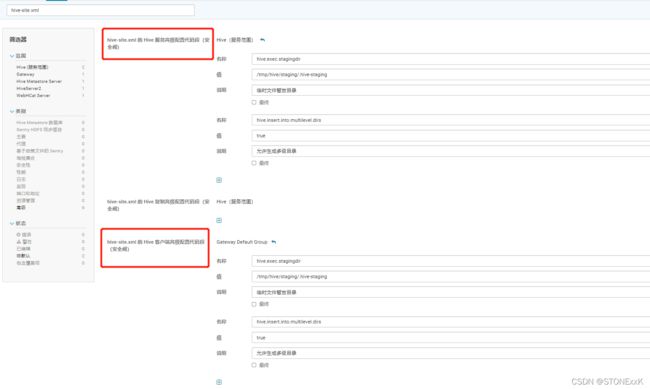
Task: Tick Final checkbox under Hive scope hive.exec.stagingdir
Action: point(254,102)
